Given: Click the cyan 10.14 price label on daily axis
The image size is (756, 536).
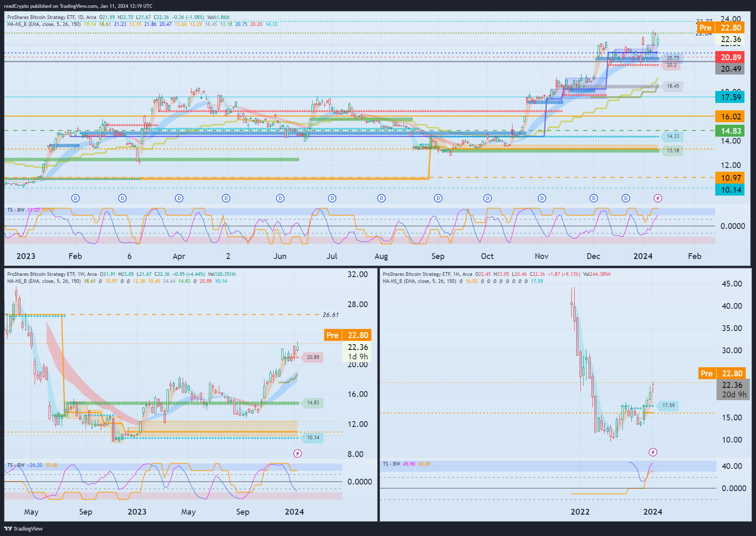Looking at the screenshot, I should (x=730, y=190).
